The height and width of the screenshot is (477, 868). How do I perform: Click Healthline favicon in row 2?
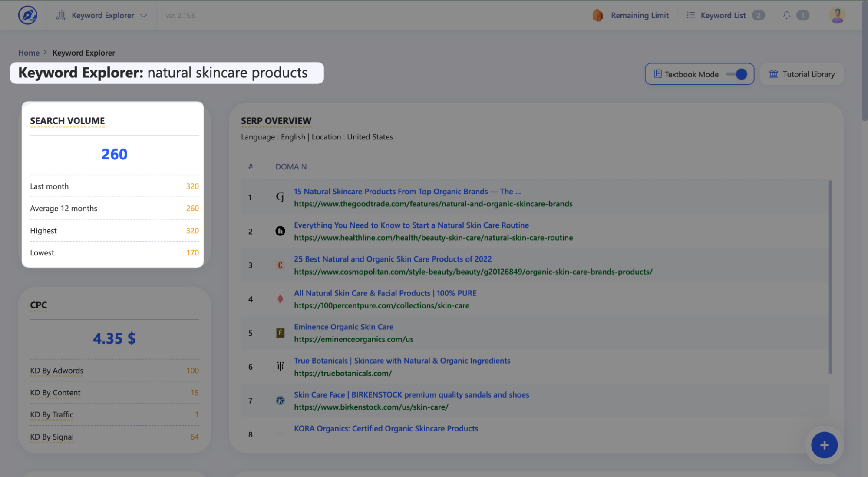(280, 231)
